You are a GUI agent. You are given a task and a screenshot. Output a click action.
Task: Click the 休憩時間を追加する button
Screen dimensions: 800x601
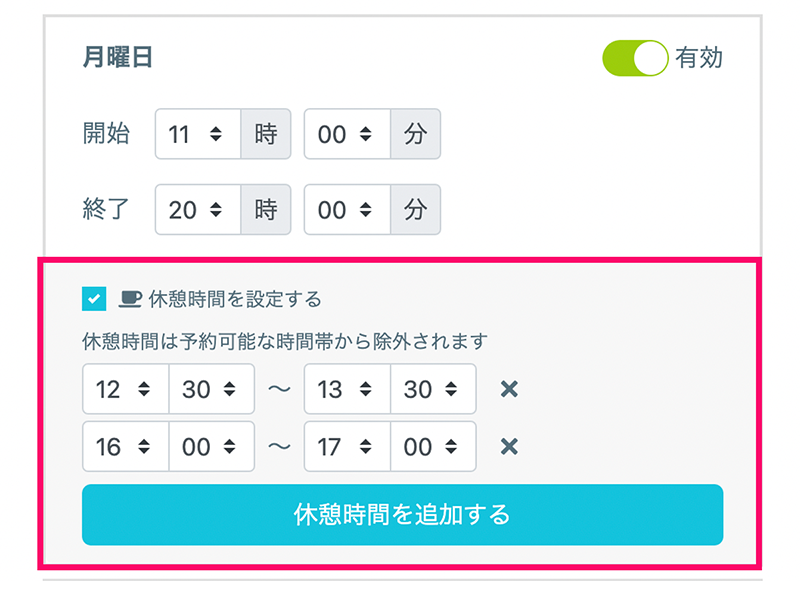pos(402,515)
